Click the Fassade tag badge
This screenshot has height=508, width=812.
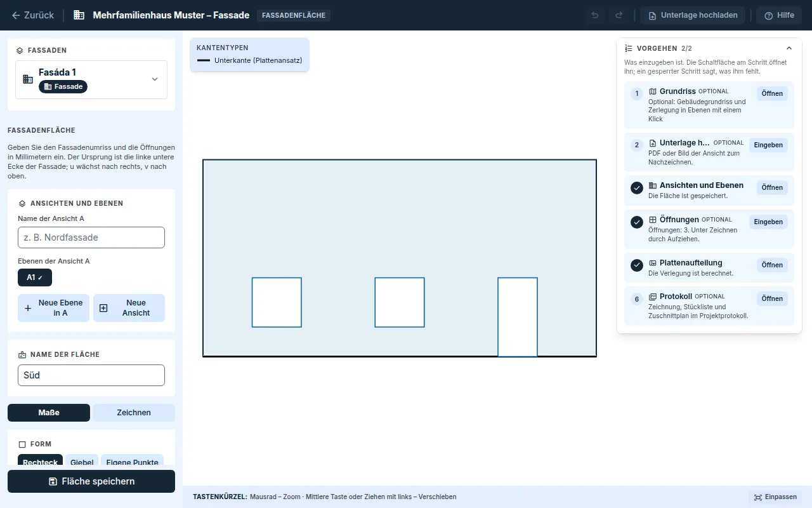coord(63,86)
